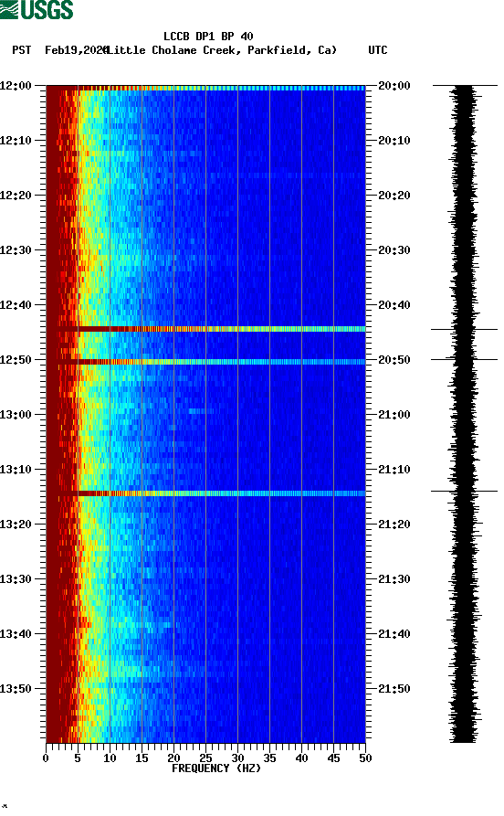Click the event marker line at 20:50 on seismogram trace
This screenshot has height=816, width=504.
(x=464, y=359)
